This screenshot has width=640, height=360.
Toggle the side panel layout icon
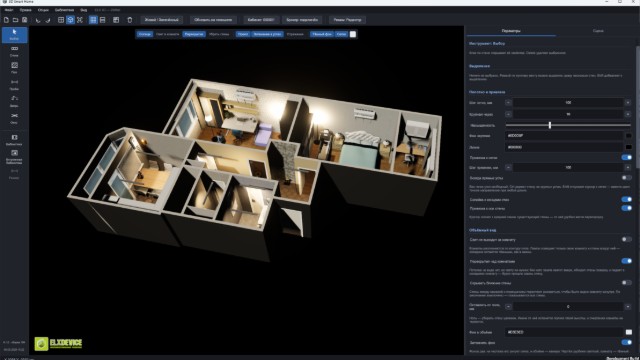[116, 20]
